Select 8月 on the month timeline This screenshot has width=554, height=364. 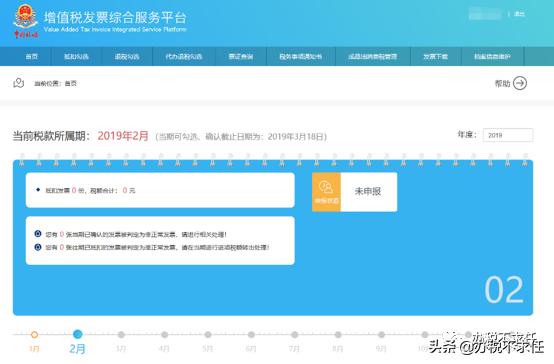click(338, 335)
